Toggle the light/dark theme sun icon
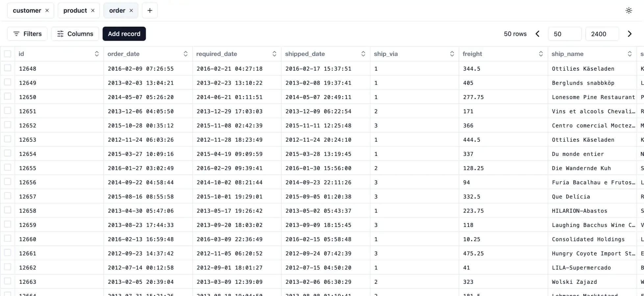This screenshot has height=296, width=644. (629, 11)
